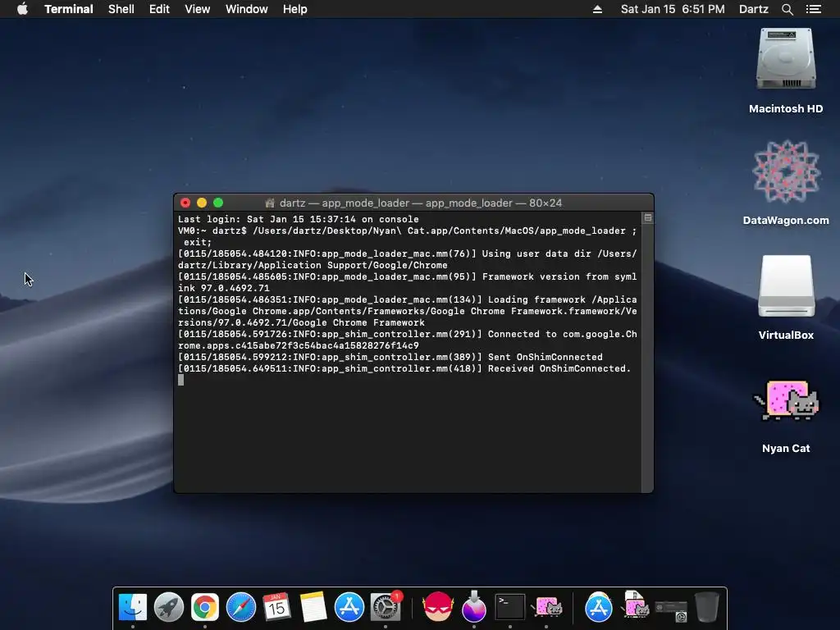Click running Nyan Cat app in Dock
The width and height of the screenshot is (840, 630).
point(546,607)
